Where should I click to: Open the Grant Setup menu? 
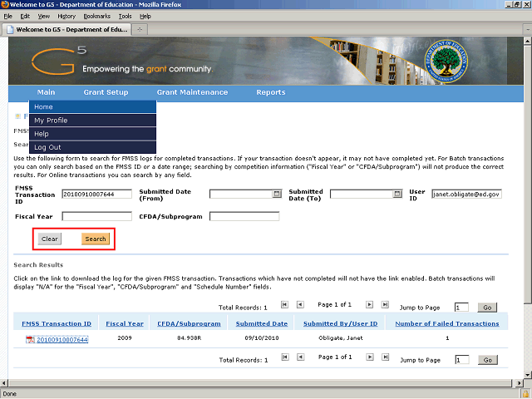tap(106, 92)
